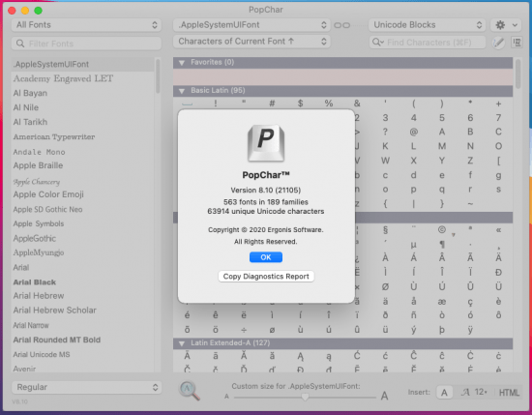Click the small A at slider start
Screen dimensions: 532x415
click(x=226, y=397)
